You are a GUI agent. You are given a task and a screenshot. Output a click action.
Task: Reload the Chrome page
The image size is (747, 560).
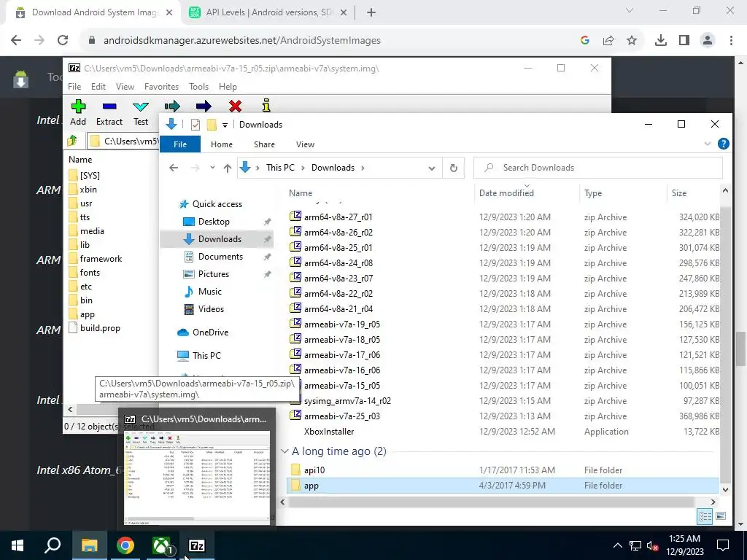(x=63, y=41)
